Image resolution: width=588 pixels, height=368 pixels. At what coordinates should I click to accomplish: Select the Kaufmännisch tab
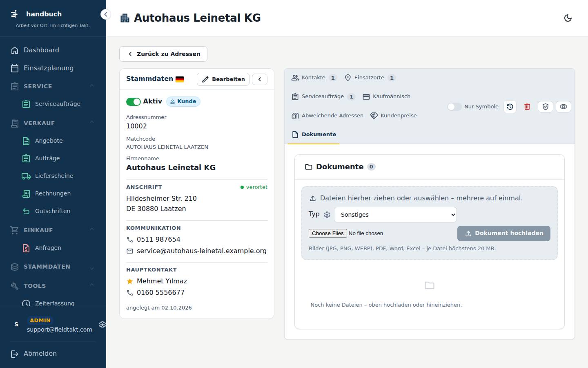387,96
